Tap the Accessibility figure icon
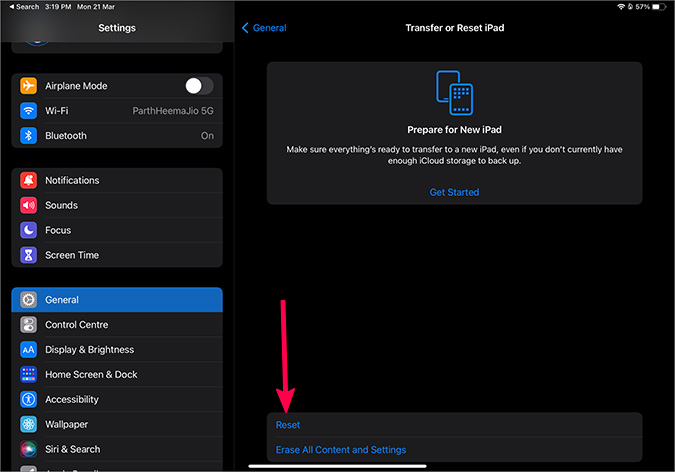The image size is (675, 472). [28, 400]
